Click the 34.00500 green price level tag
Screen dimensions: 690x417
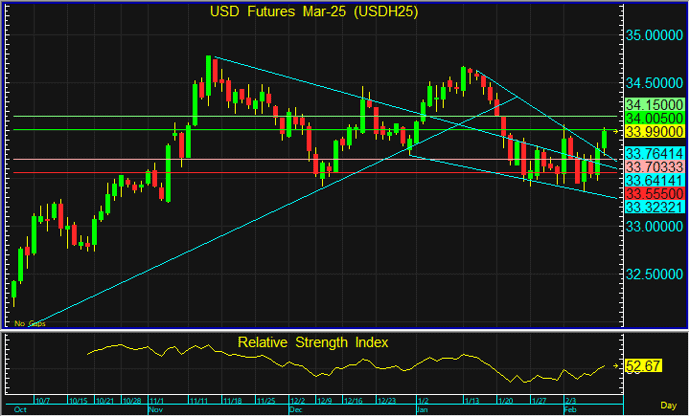tap(654, 118)
